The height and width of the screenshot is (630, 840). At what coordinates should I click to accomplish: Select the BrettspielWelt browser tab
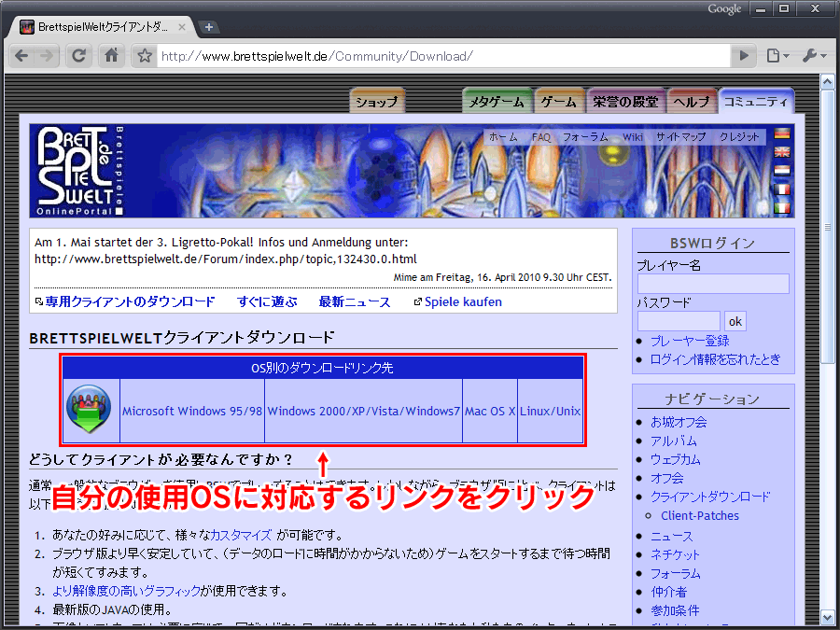(102, 27)
